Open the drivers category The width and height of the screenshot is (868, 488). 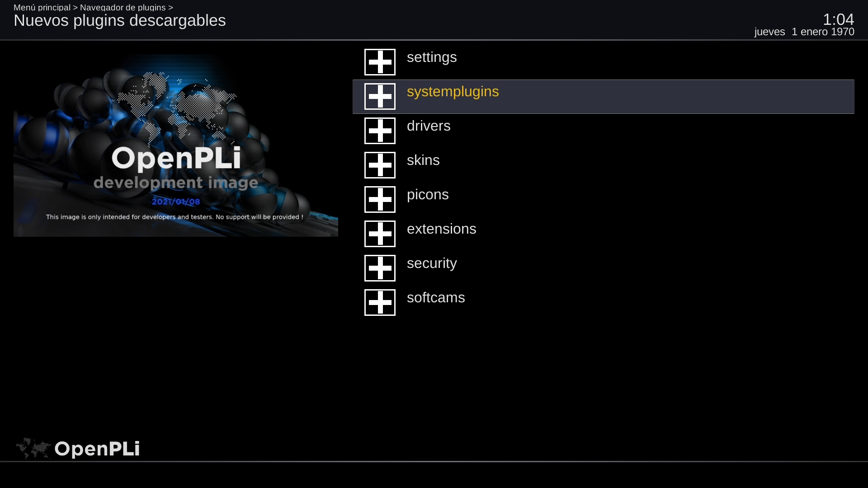428,126
